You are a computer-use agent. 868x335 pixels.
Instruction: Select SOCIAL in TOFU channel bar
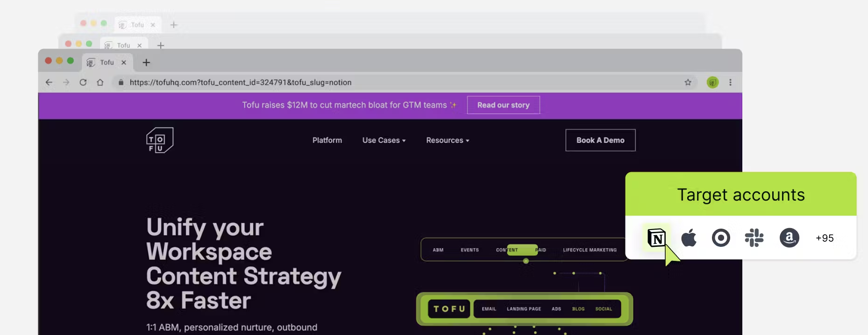coord(604,309)
